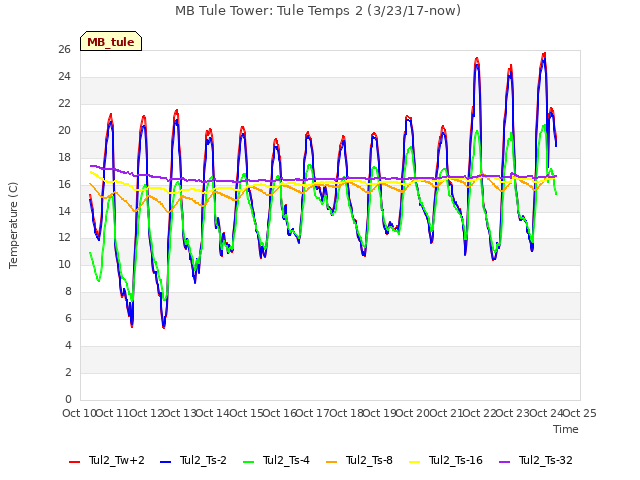Click the yellow Tul2_Ts-16 legend swatch
Screen dimensions: 640x480
[x=415, y=462]
